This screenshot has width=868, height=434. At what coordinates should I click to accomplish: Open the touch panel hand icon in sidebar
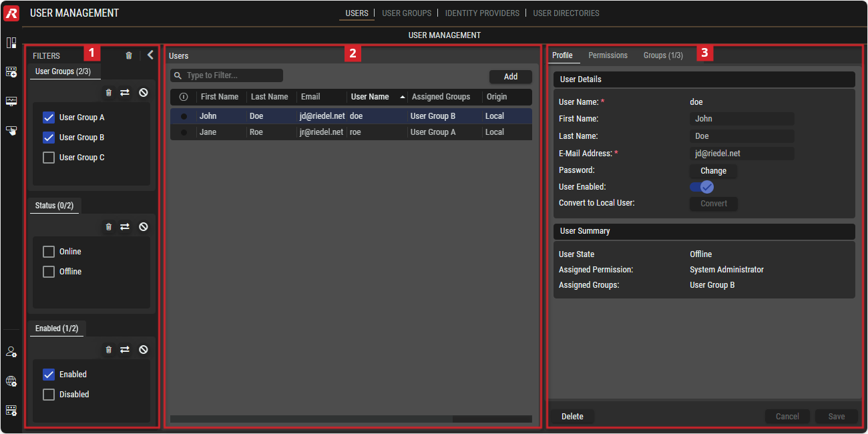pos(11,131)
